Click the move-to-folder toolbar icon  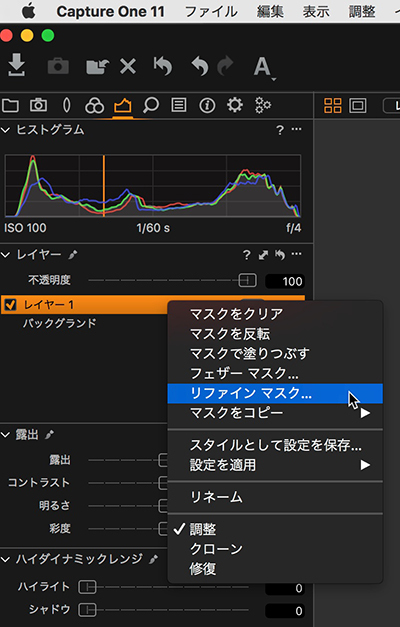click(x=98, y=66)
